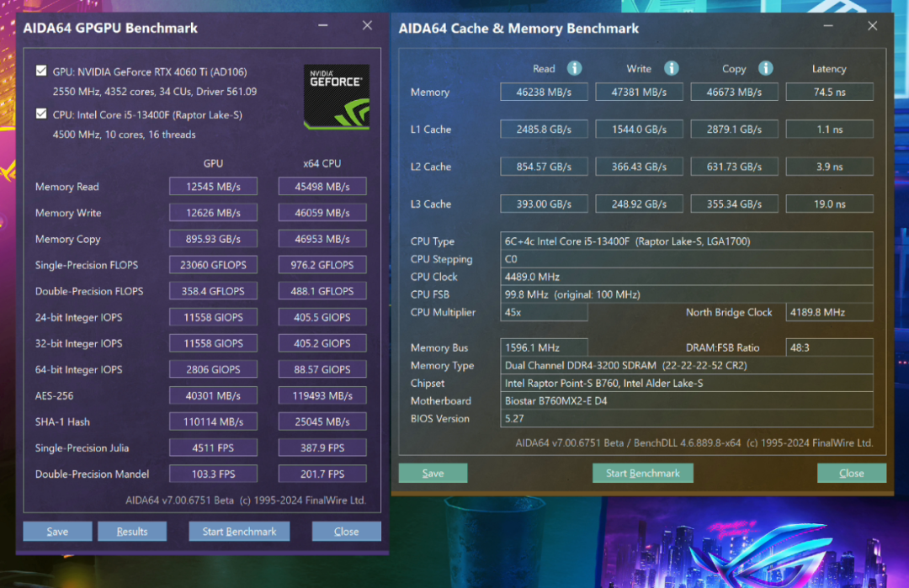Close the GPGPU Benchmark window via X
Viewport: 909px width, 588px height.
point(367,25)
